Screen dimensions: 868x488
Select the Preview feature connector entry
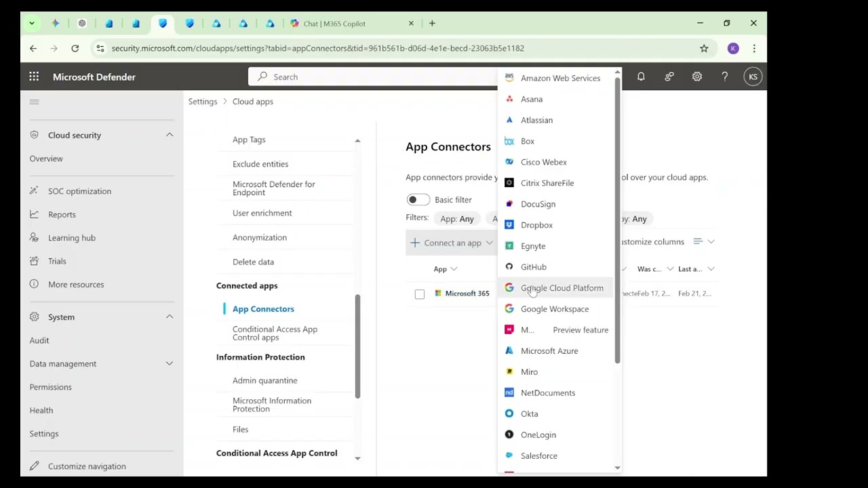[555, 330]
